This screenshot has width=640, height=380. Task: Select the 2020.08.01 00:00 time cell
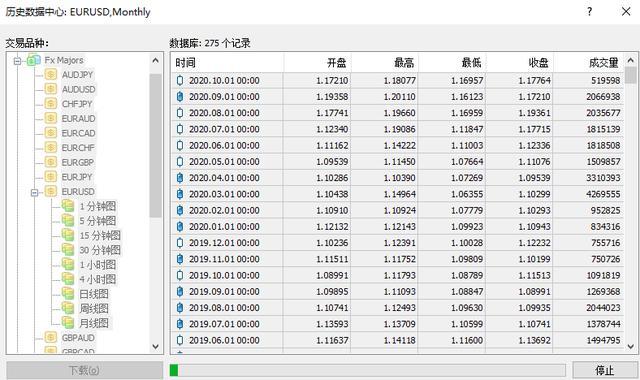pyautogui.click(x=224, y=113)
